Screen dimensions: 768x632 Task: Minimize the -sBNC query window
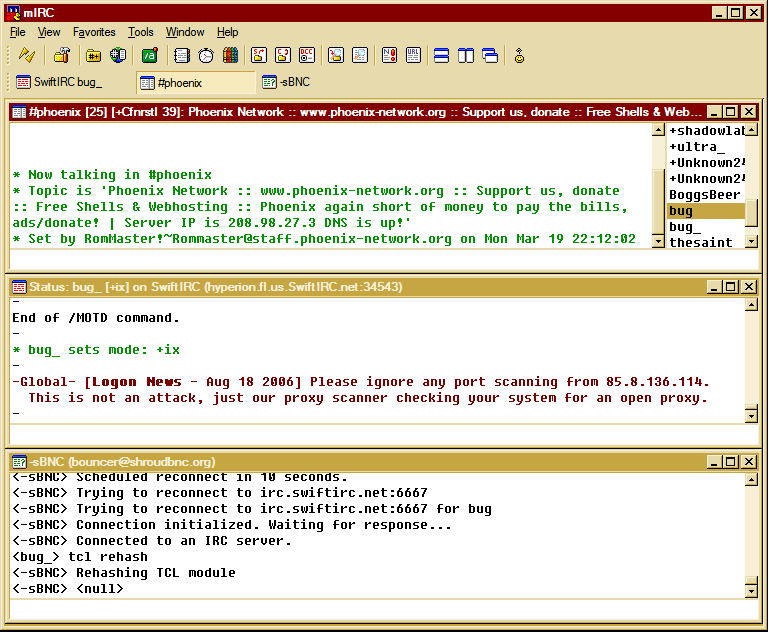(x=714, y=462)
